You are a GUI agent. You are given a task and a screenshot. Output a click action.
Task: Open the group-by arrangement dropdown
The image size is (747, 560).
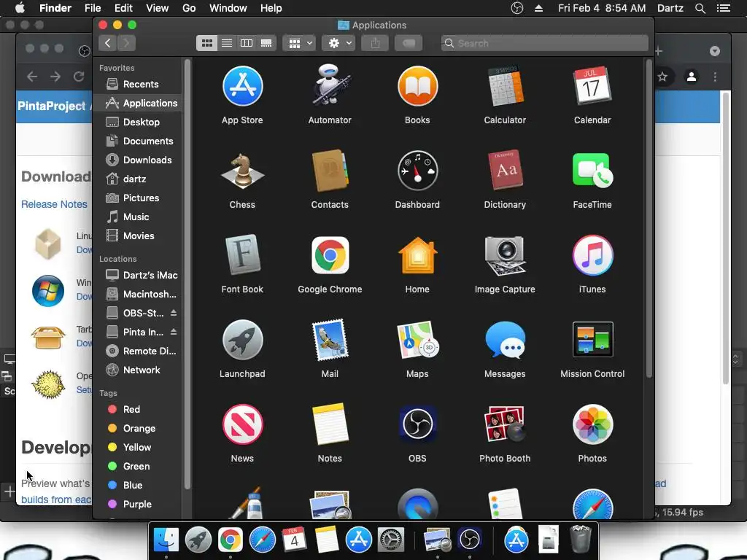tap(300, 43)
